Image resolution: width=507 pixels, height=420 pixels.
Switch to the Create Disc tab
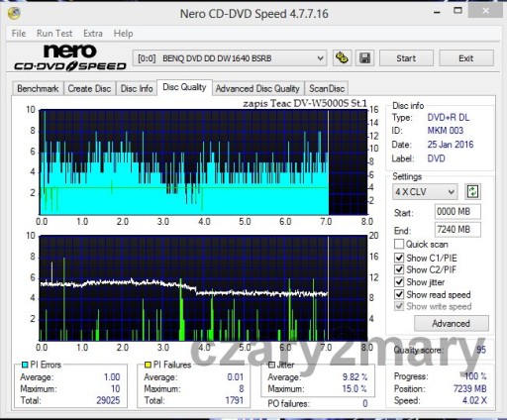coord(89,88)
